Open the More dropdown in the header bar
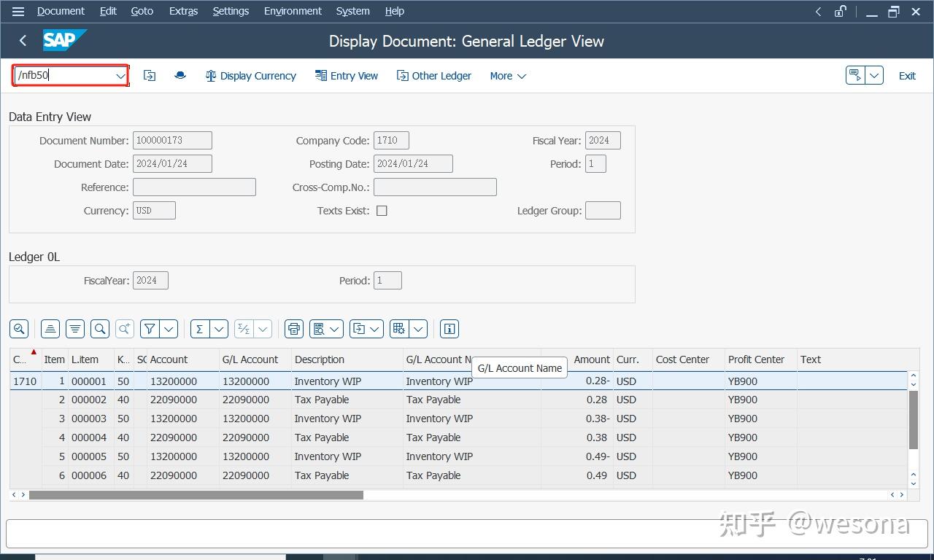Screen dimensions: 934x560 [508, 76]
